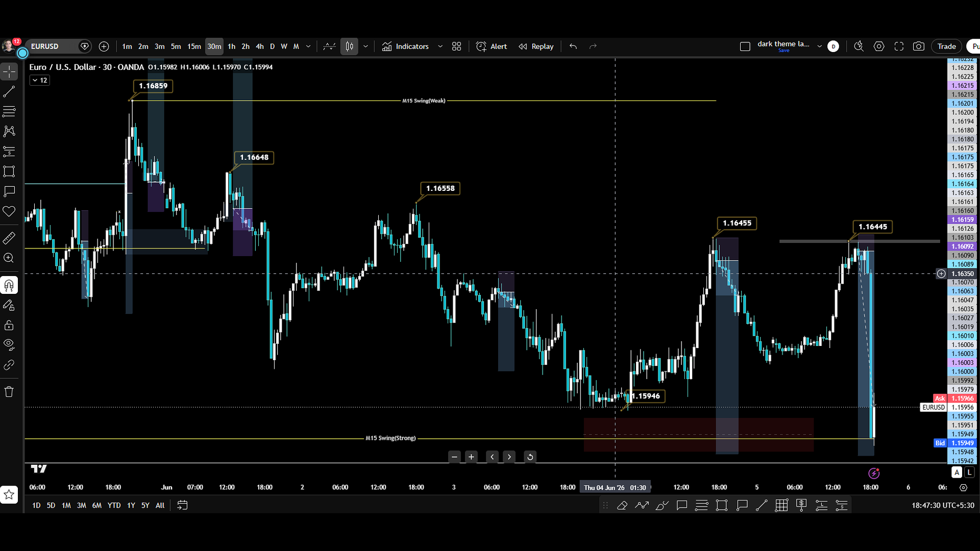Viewport: 980px width, 551px height.
Task: Toggle auto scale A button
Action: (x=957, y=472)
